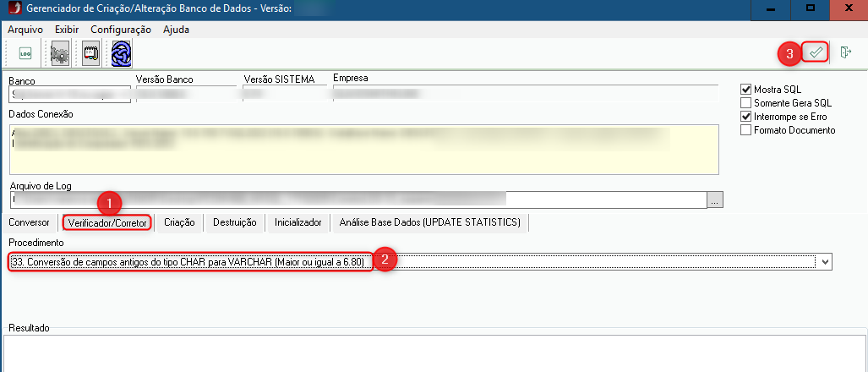
Task: Click the blue knot logo icon
Action: click(122, 53)
